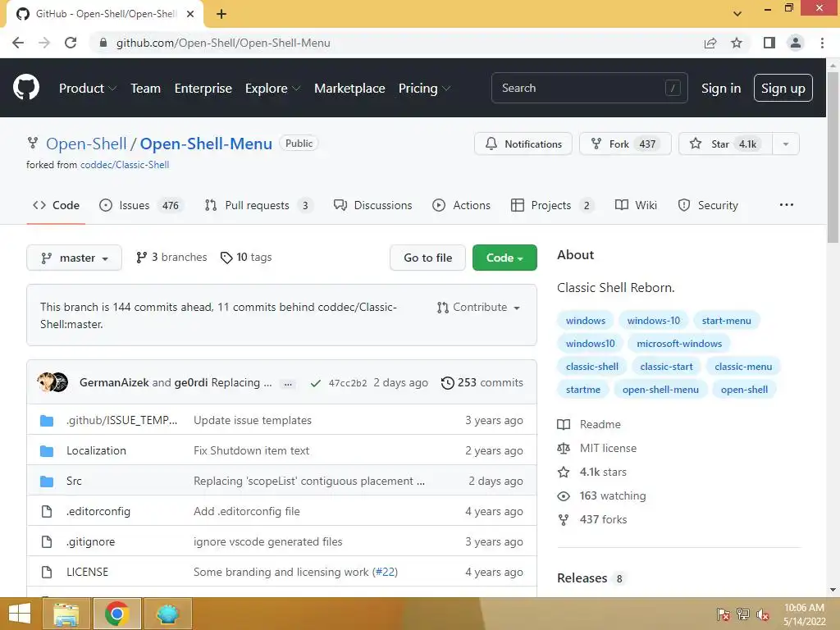The width and height of the screenshot is (840, 630).
Task: Focus the GitHub Search field
Action: tap(589, 88)
